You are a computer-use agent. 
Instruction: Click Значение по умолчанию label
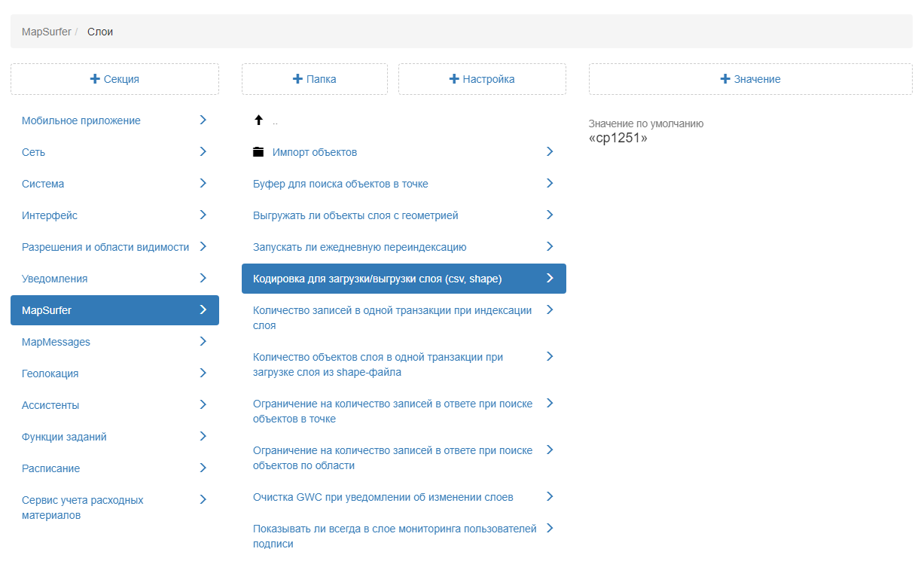point(646,123)
